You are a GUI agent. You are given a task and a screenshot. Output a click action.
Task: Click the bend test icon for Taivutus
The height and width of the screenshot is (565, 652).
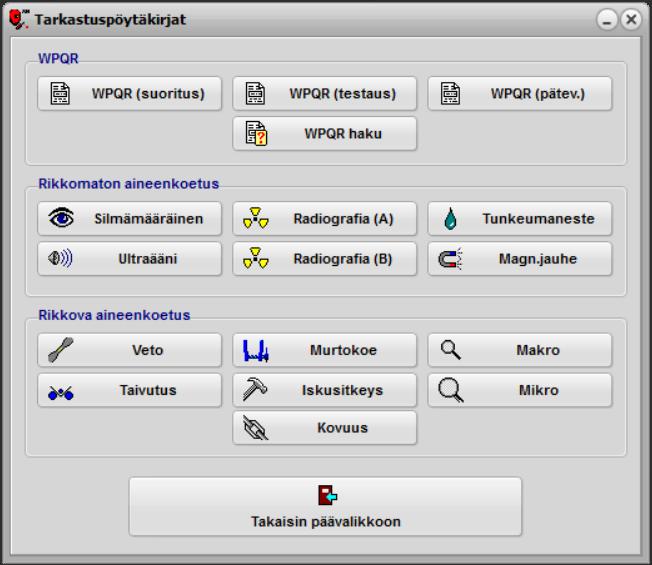click(x=61, y=392)
